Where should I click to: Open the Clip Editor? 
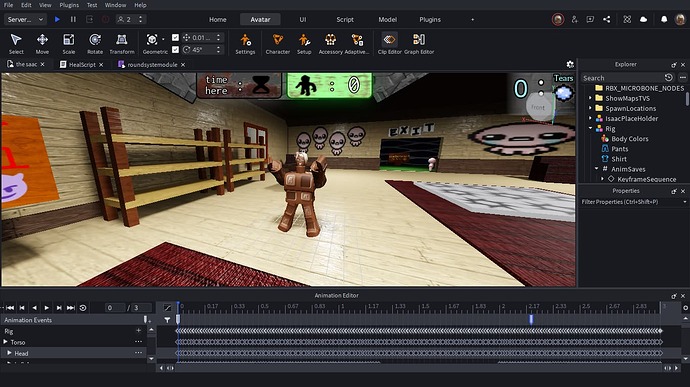tap(389, 44)
